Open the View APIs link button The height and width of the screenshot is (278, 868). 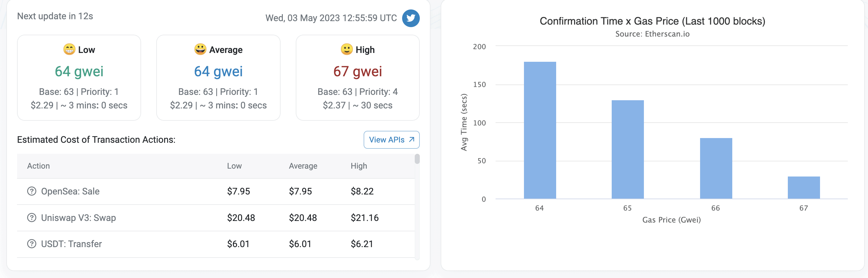(x=391, y=140)
